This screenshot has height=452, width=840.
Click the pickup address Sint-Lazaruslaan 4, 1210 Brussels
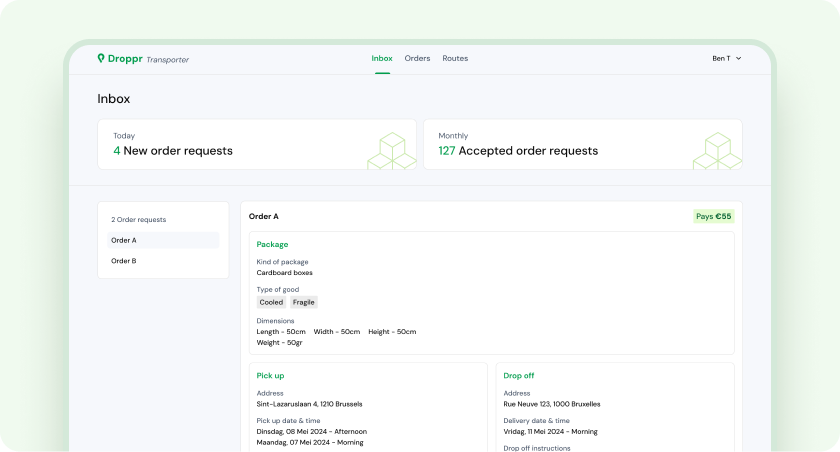click(310, 404)
